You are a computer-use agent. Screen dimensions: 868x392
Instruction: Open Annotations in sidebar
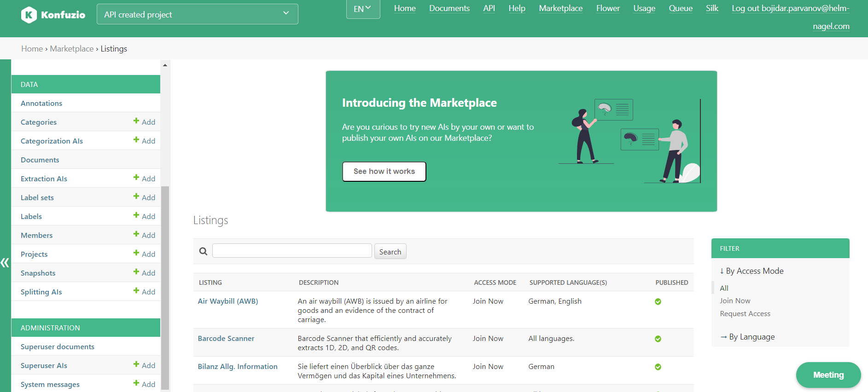[41, 104]
